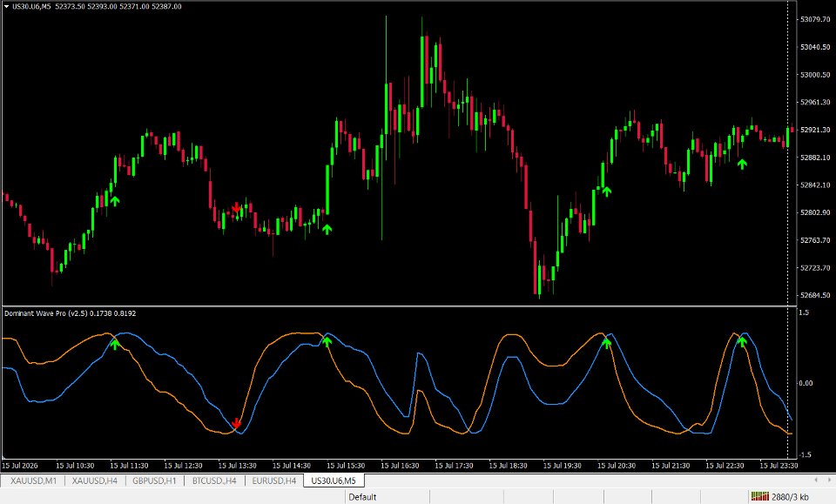Viewport: 836px width, 504px height.
Task: Click the 52723.70 price label
Action: coord(815,267)
